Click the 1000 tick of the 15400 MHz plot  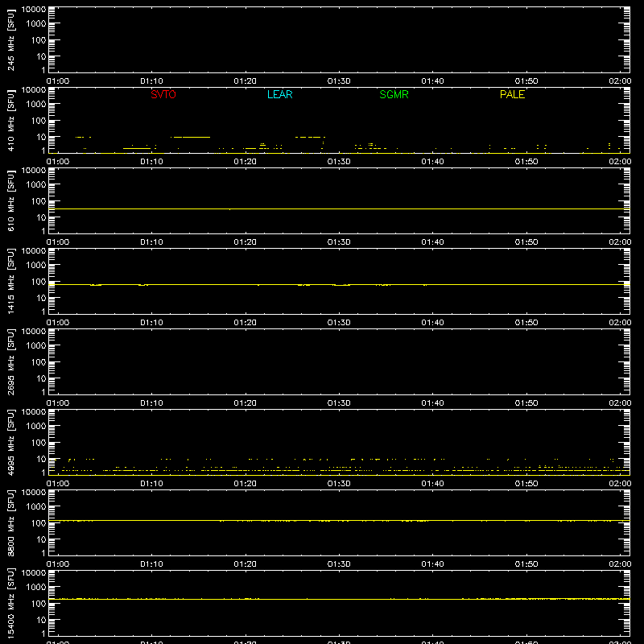(x=36, y=588)
